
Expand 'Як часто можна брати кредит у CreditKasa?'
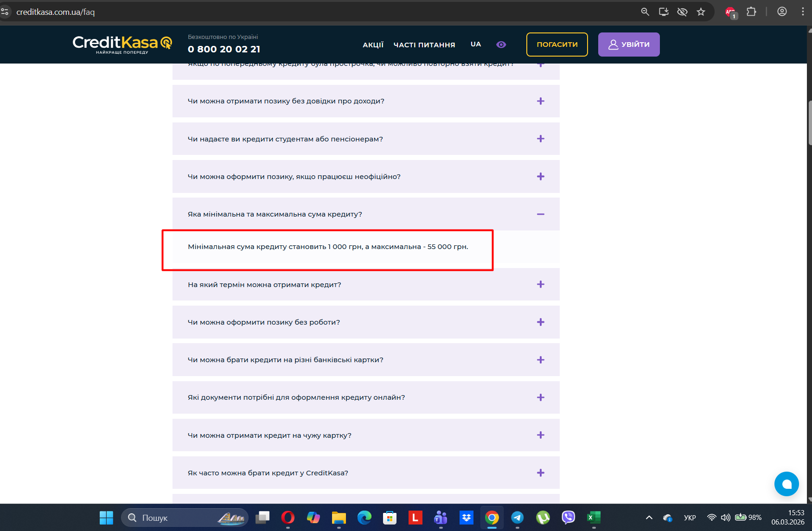366,473
